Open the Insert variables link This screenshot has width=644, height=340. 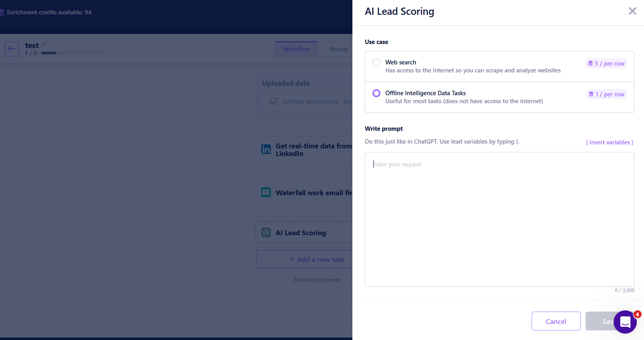pyautogui.click(x=610, y=142)
